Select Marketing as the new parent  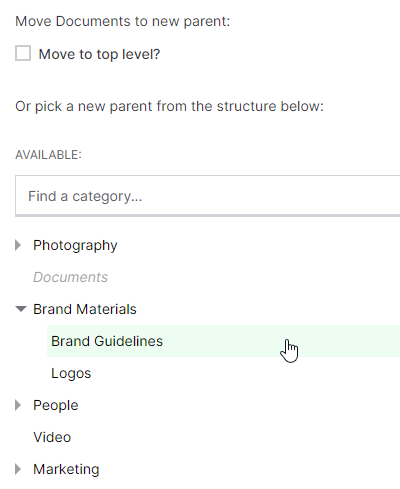tap(66, 470)
